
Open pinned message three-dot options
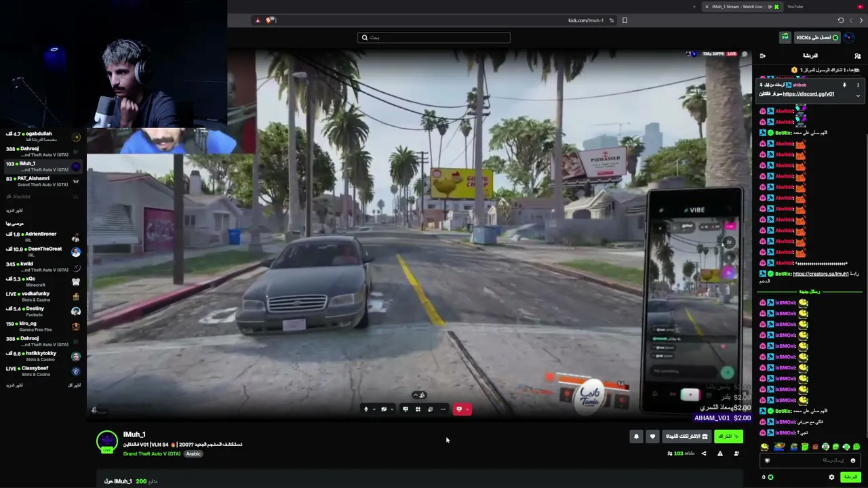[x=858, y=85]
